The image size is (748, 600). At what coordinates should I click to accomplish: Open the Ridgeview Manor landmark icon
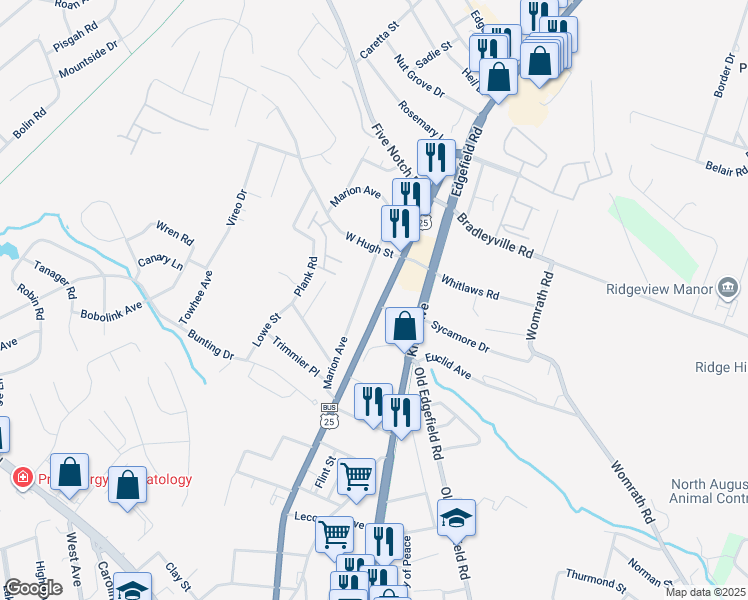tap(728, 289)
